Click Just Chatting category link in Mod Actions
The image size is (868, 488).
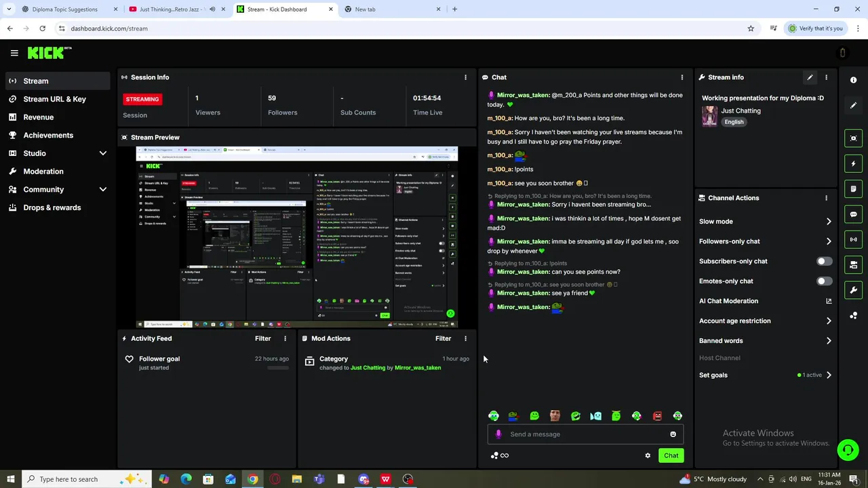[368, 368]
